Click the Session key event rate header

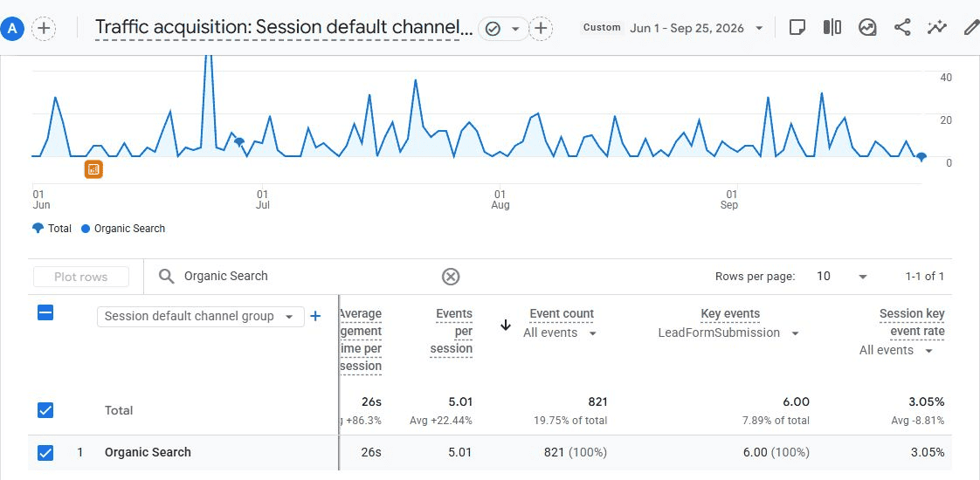[x=912, y=322]
